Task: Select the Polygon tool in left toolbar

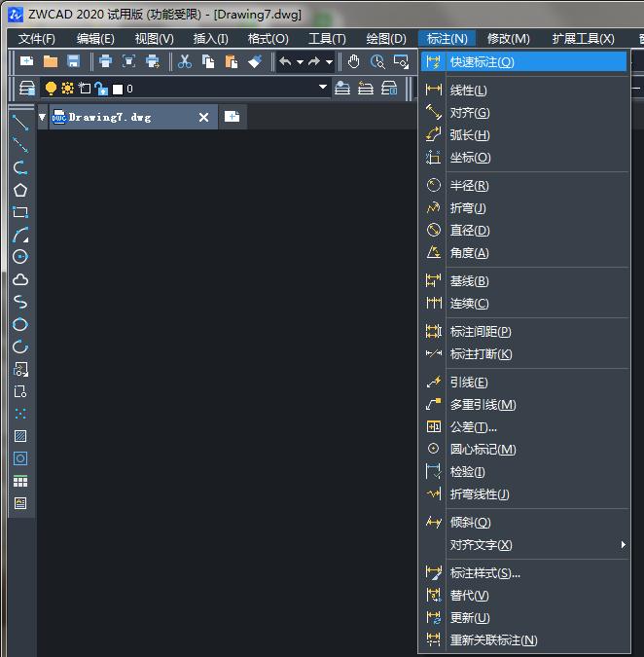Action: click(19, 190)
